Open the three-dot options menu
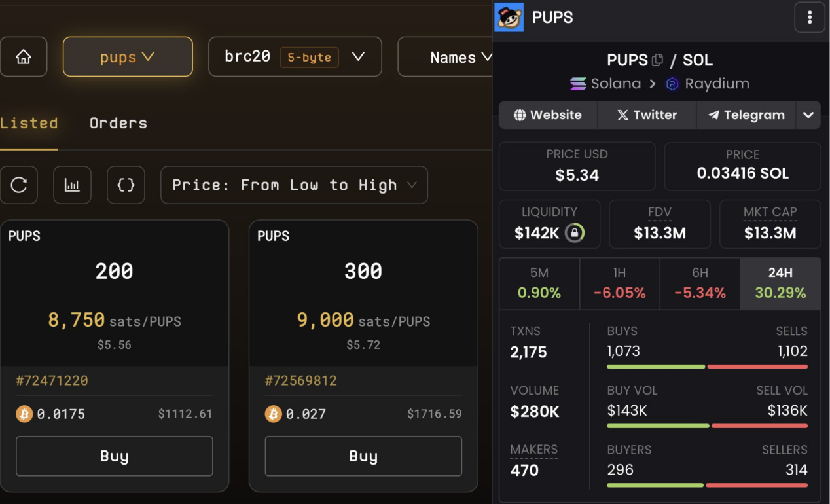Screen dimensions: 830x504 click(810, 17)
